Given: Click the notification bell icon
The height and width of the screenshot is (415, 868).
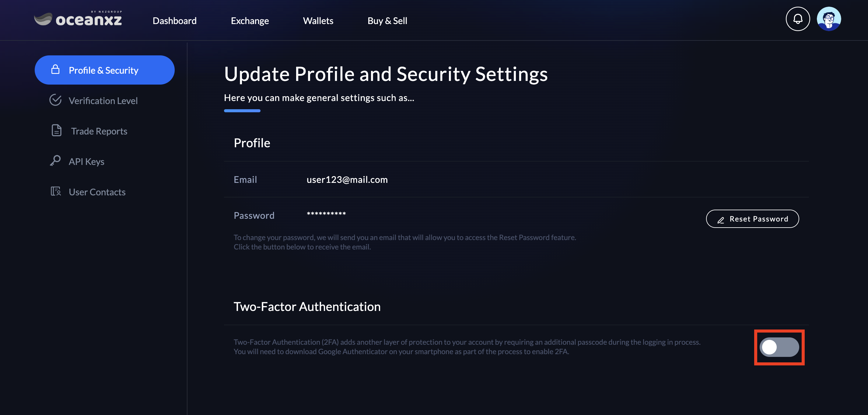Looking at the screenshot, I should point(798,19).
